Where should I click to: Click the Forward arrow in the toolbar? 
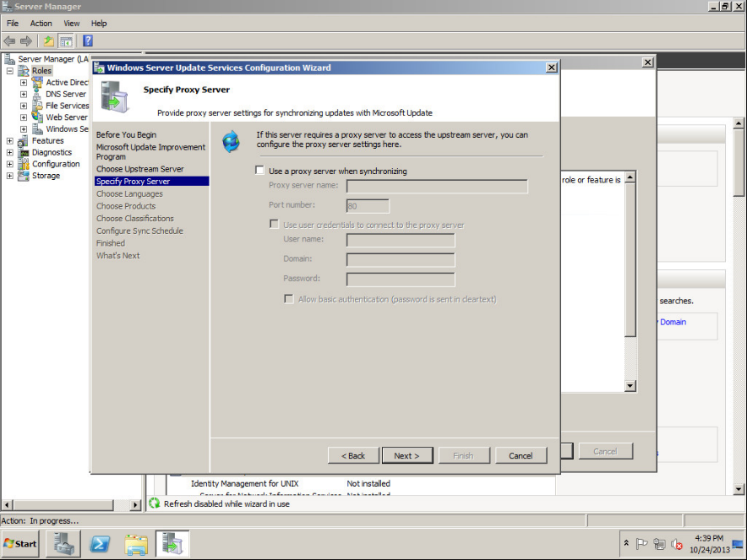pyautogui.click(x=26, y=41)
